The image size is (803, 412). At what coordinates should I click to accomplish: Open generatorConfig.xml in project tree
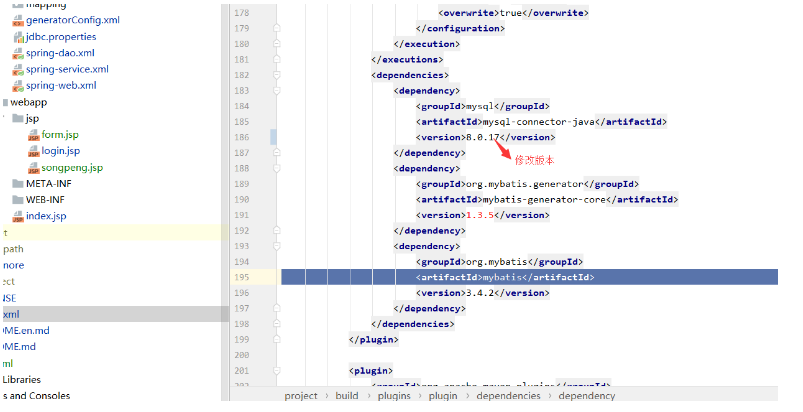tap(73, 20)
